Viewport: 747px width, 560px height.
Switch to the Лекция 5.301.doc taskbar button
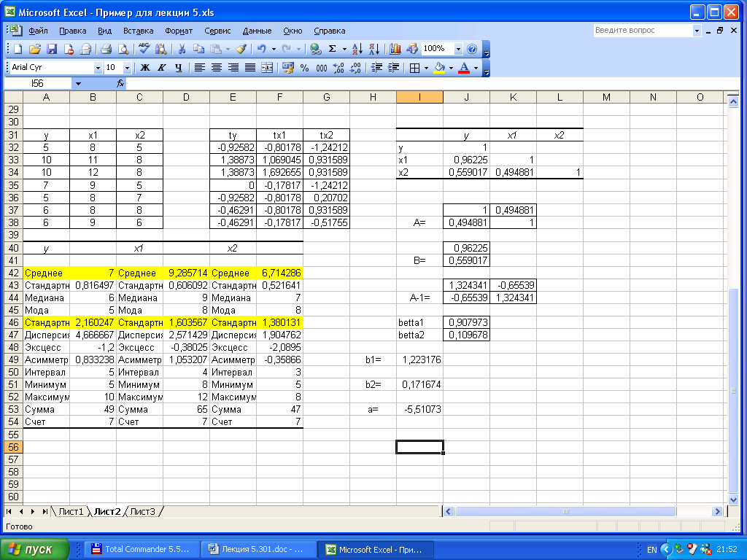coord(259,549)
